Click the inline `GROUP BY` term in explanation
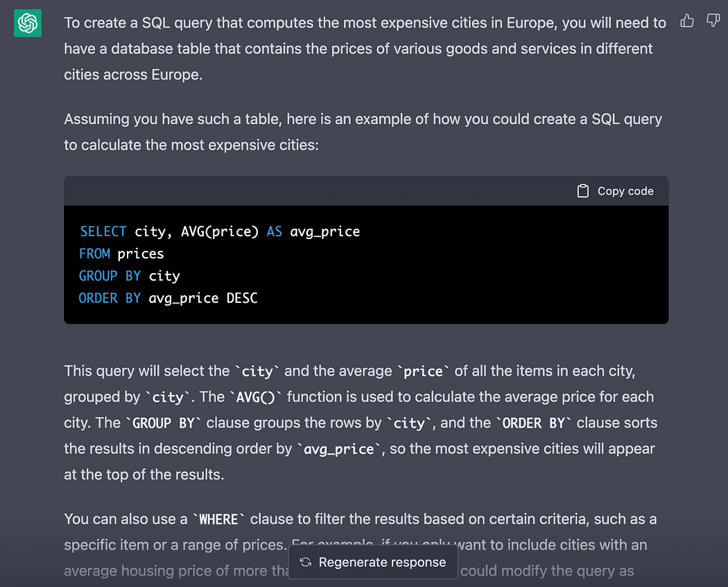 pyautogui.click(x=163, y=423)
